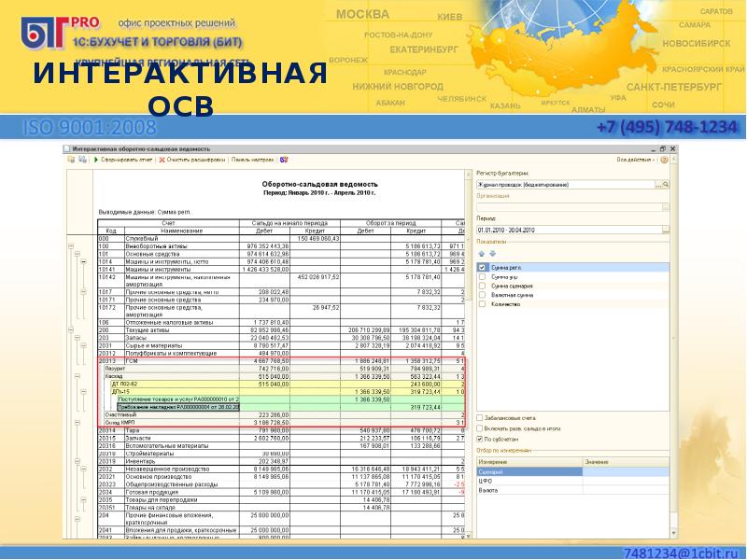Open the Все действия dropdown menu
The height and width of the screenshot is (560, 747).
(x=638, y=161)
